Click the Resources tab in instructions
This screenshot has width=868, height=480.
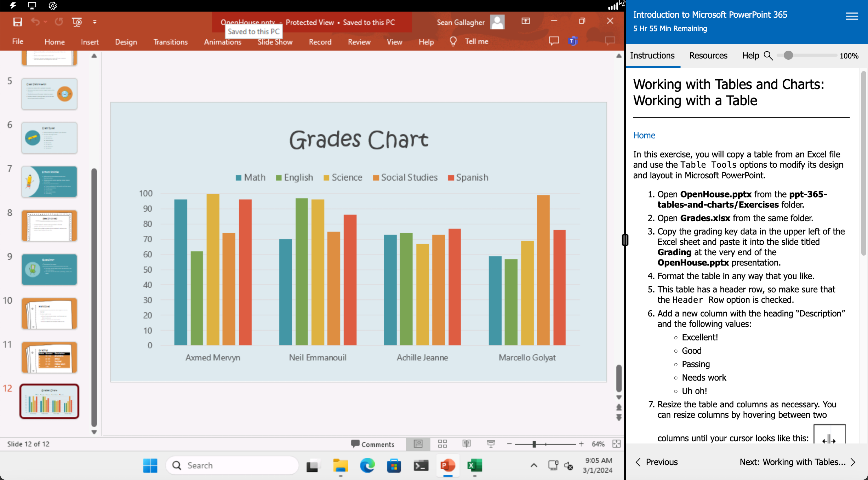pos(708,55)
